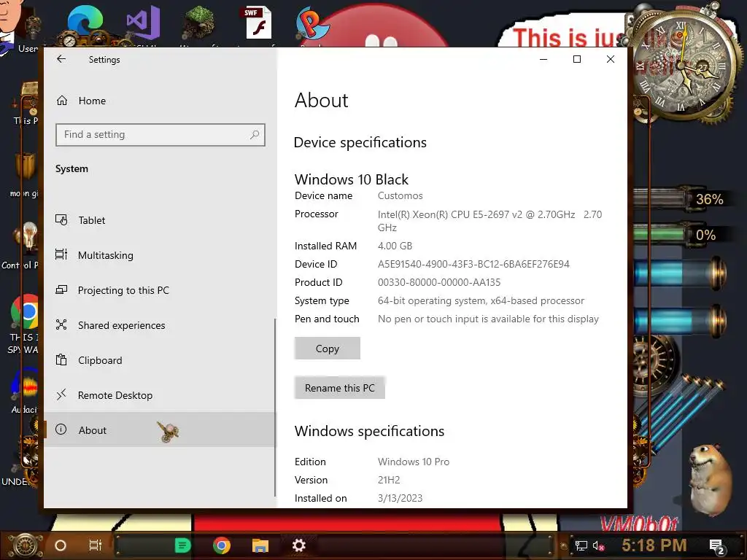Screen dimensions: 747x560
Task: Open Visual Studio desktop shortcut
Action: [x=144, y=23]
